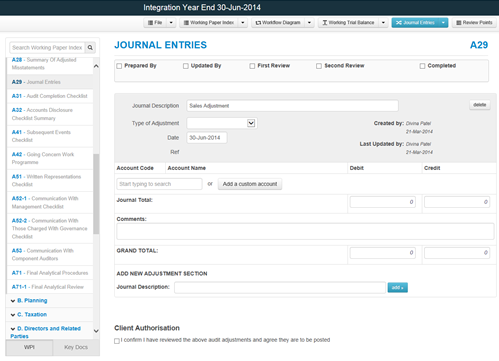Viewport: 499px width, 361px height.
Task: Click Add a custom account button
Action: pyautogui.click(x=250, y=184)
